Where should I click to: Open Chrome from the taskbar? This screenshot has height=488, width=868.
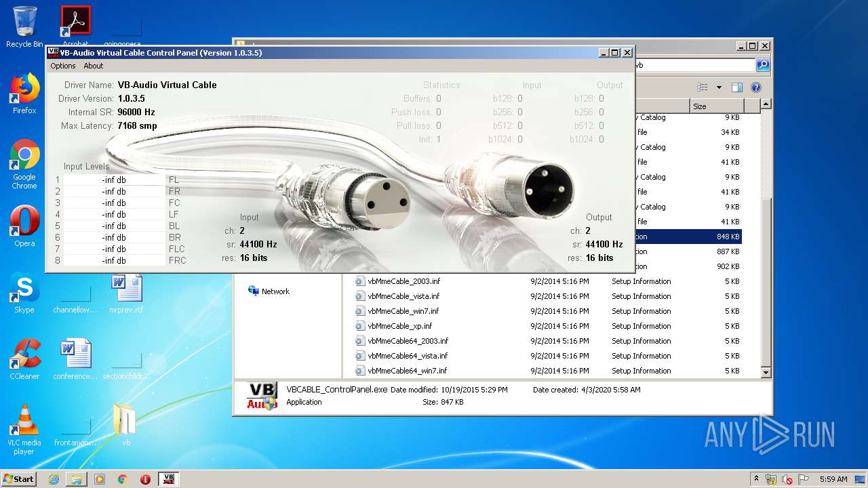click(x=123, y=479)
